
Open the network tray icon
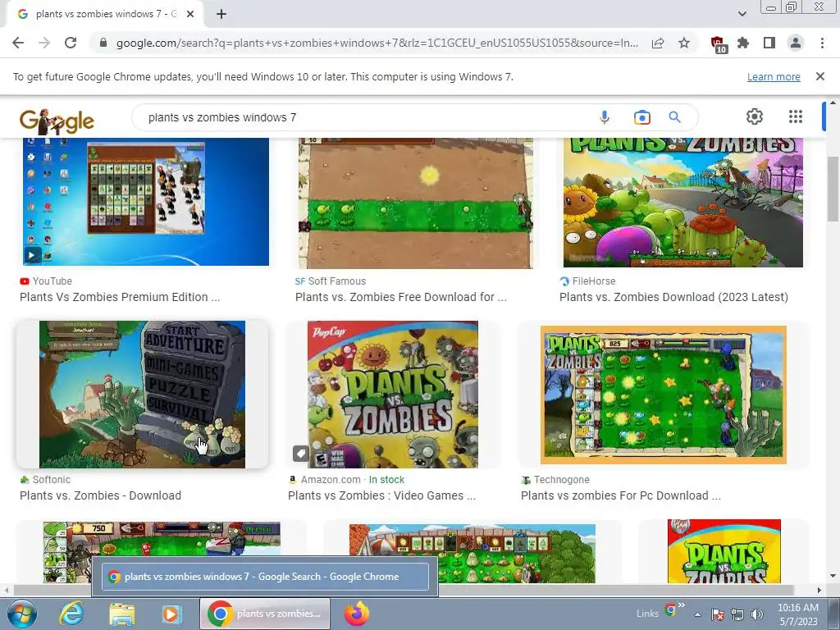pyautogui.click(x=737, y=614)
